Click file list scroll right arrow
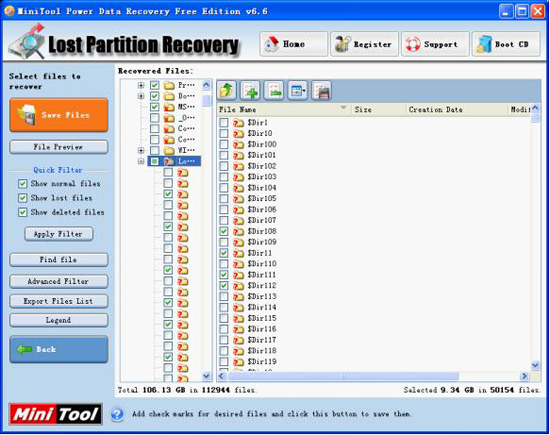Image resolution: width=550 pixels, height=435 pixels. (x=524, y=376)
